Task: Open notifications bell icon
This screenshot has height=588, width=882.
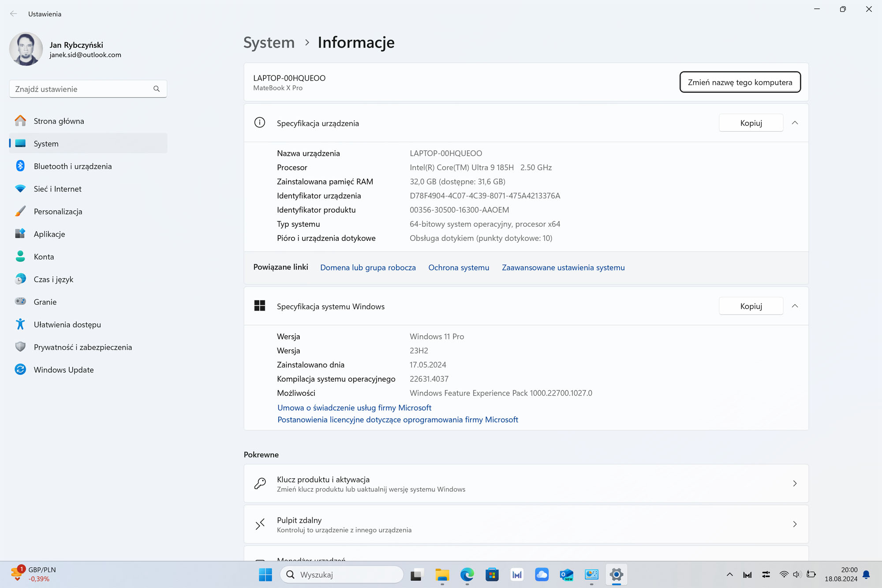Action: 866,574
